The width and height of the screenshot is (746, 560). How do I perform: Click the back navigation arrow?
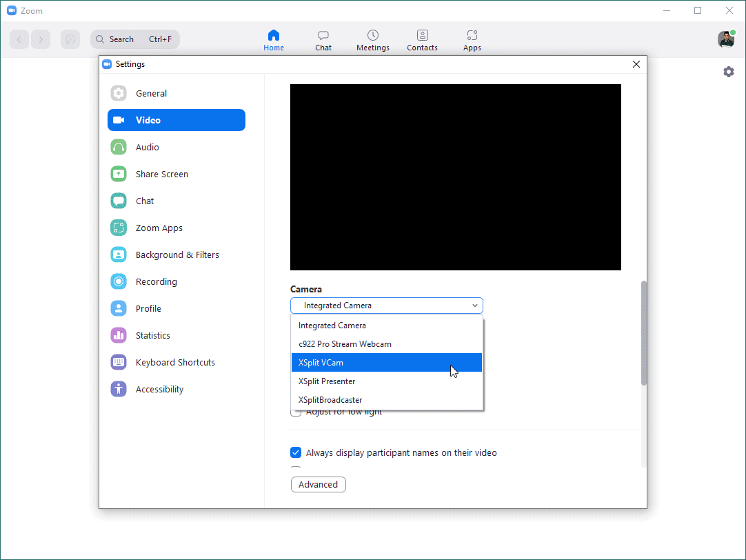point(19,39)
